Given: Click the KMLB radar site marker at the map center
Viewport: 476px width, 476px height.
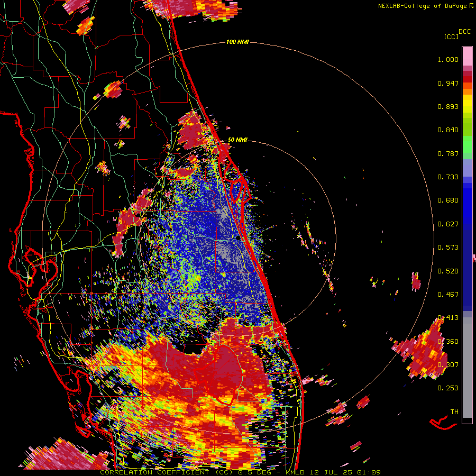Looking at the screenshot, I should pos(238,239).
